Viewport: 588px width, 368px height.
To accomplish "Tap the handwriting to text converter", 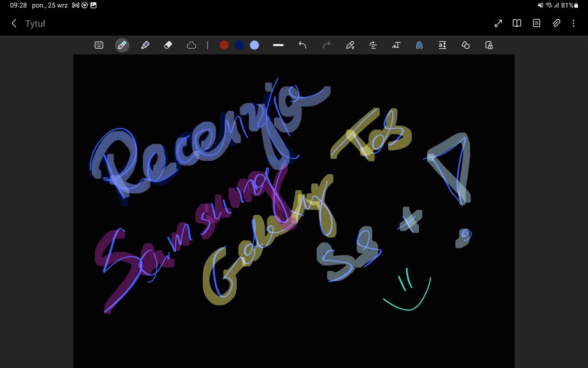I will pos(396,45).
